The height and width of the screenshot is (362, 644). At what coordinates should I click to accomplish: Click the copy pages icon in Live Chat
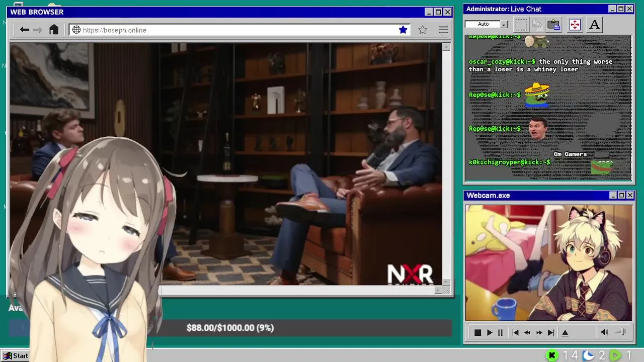coord(537,24)
